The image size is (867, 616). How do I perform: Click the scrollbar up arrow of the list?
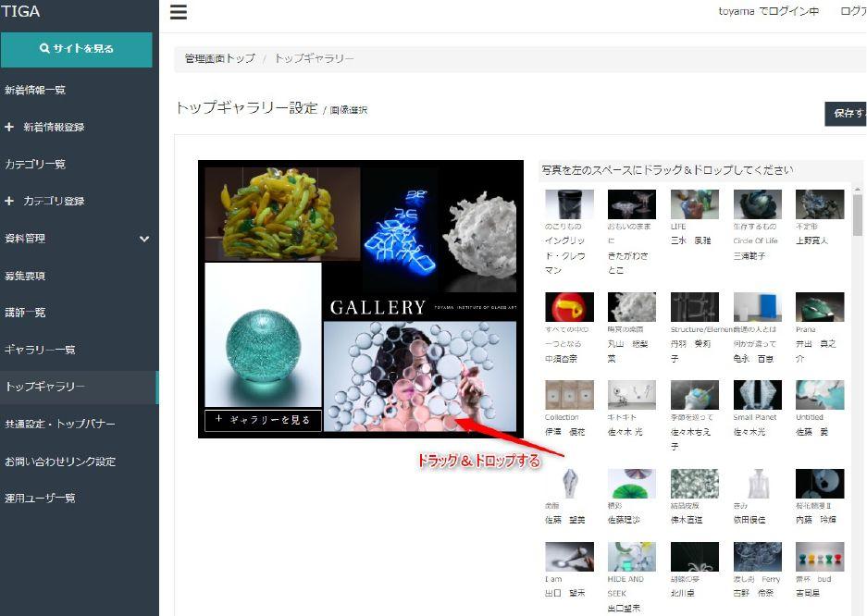point(857,190)
